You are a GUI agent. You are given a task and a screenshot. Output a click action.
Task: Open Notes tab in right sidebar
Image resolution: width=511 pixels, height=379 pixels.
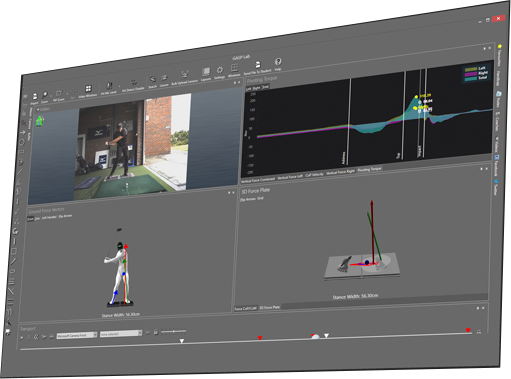[x=498, y=99]
